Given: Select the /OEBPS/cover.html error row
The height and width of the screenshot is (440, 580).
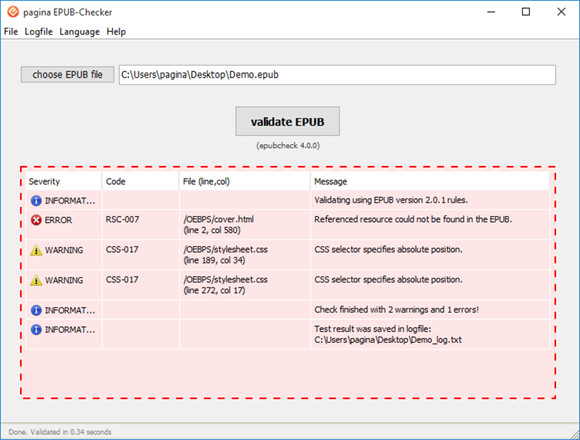Looking at the screenshot, I should [288, 225].
